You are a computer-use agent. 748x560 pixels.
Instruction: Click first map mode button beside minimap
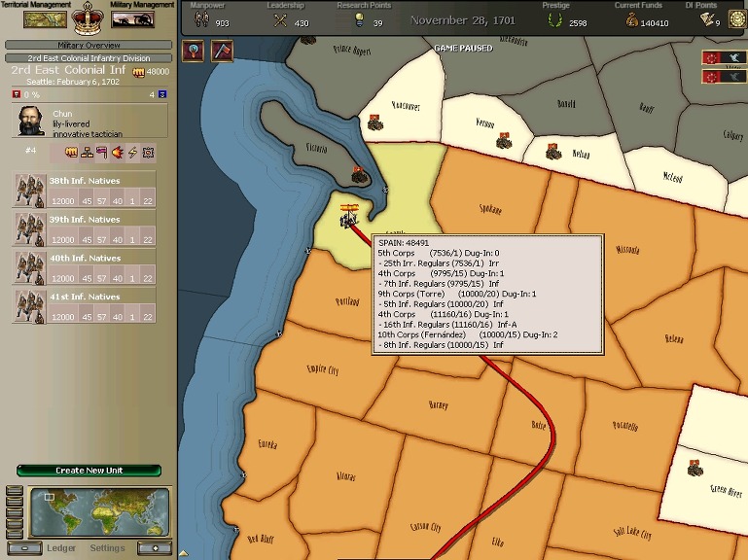(x=15, y=490)
